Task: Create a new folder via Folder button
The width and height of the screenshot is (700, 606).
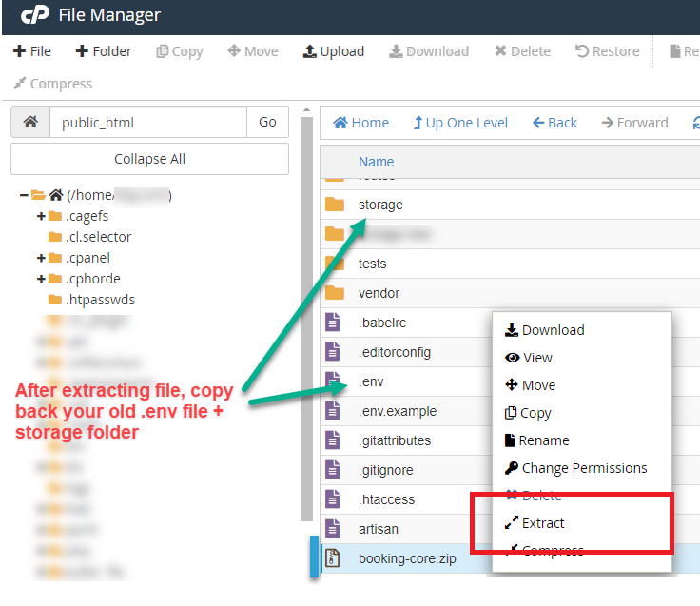Action: 104,51
